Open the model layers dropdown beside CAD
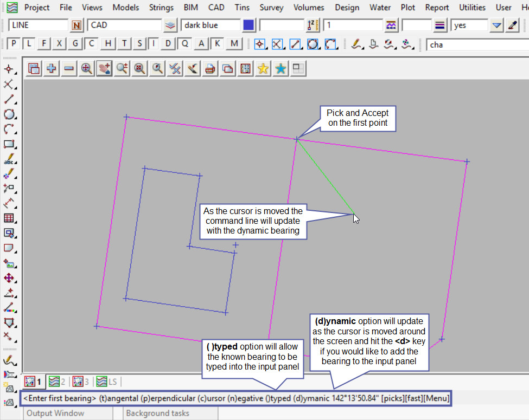 pos(170,25)
